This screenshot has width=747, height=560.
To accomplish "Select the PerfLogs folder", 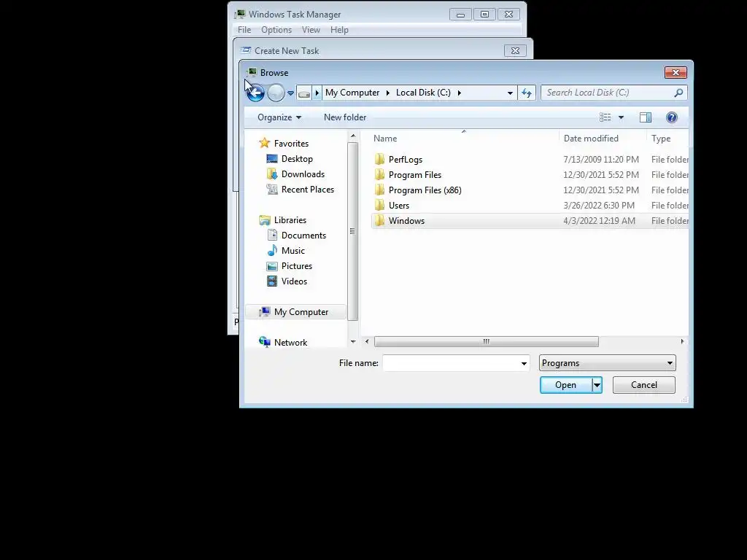I will [x=406, y=160].
